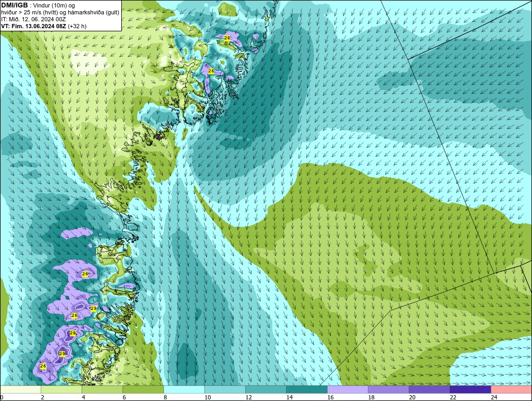Click the 0–2 m/s pale yellow legend swatch

[x=20, y=389]
